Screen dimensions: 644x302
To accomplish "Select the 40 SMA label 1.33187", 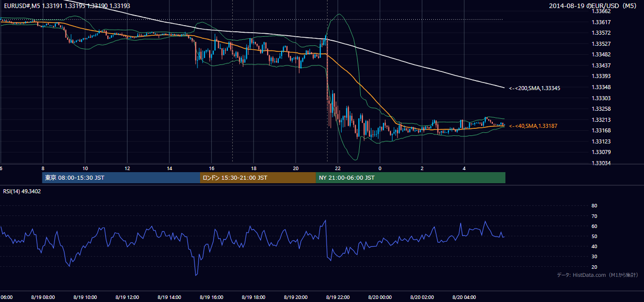I will (x=533, y=126).
